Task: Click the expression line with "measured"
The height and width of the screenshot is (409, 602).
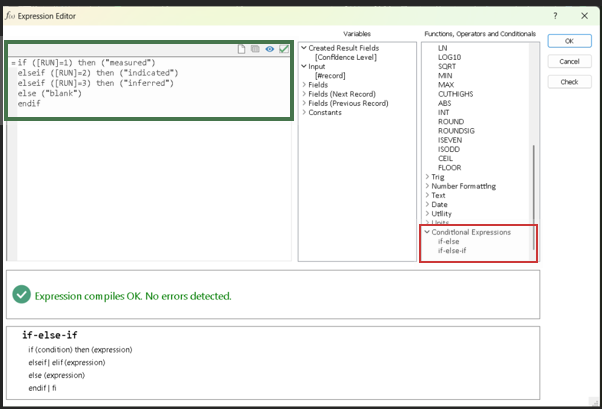Action: 86,63
